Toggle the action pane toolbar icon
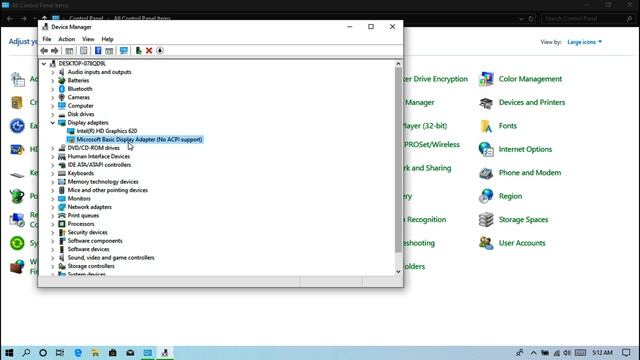640x360 pixels. pos(109,51)
